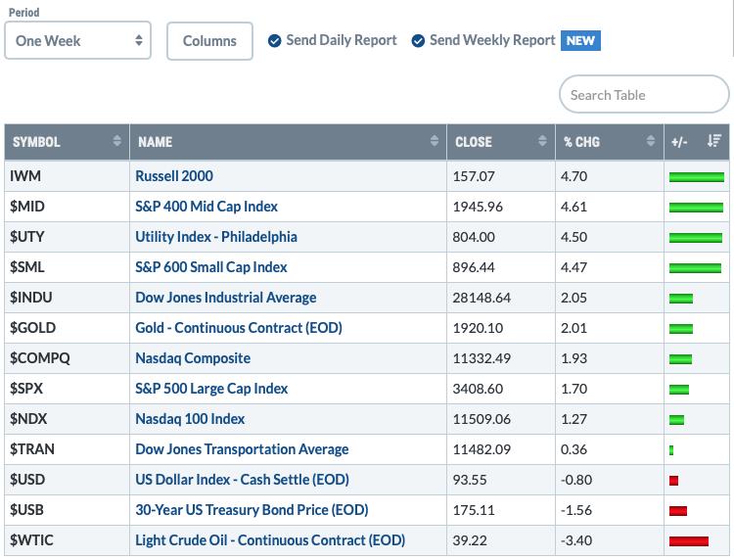Sort table by CLOSE column arrows
734x560 pixels.
coord(542,140)
